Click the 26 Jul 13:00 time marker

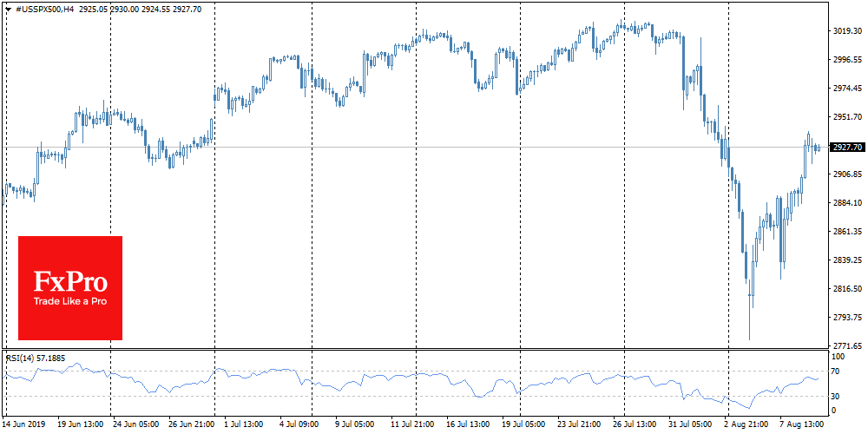pyautogui.click(x=633, y=425)
